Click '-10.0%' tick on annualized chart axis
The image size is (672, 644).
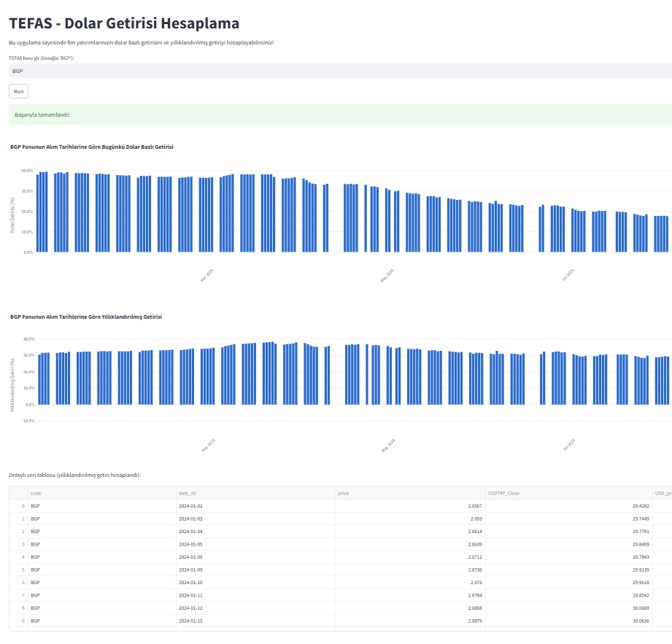pos(28,421)
